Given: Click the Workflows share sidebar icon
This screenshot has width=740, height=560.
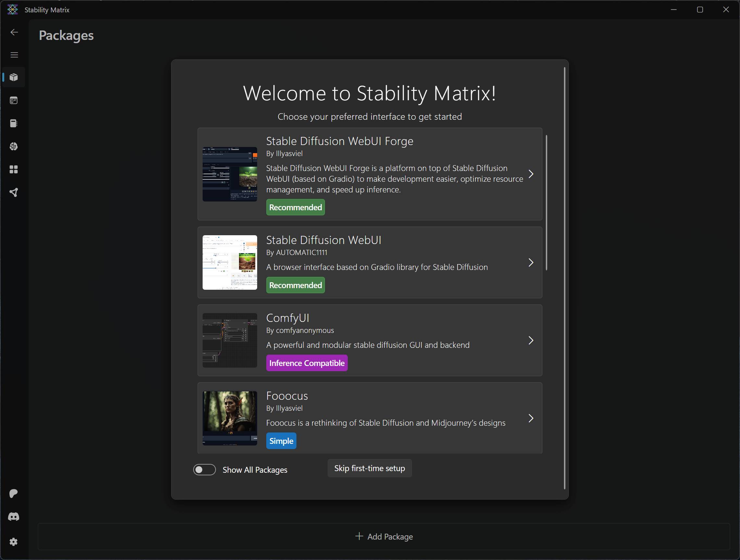Looking at the screenshot, I should pyautogui.click(x=14, y=192).
